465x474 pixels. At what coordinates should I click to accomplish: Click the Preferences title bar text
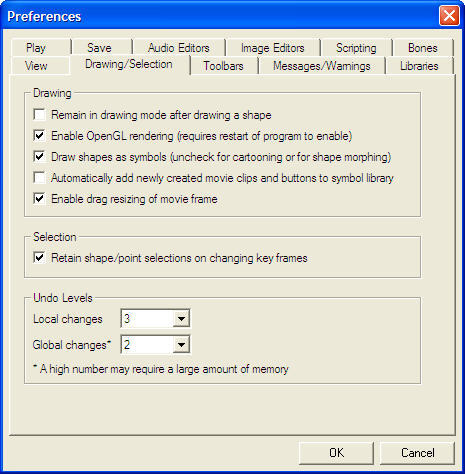[x=44, y=16]
